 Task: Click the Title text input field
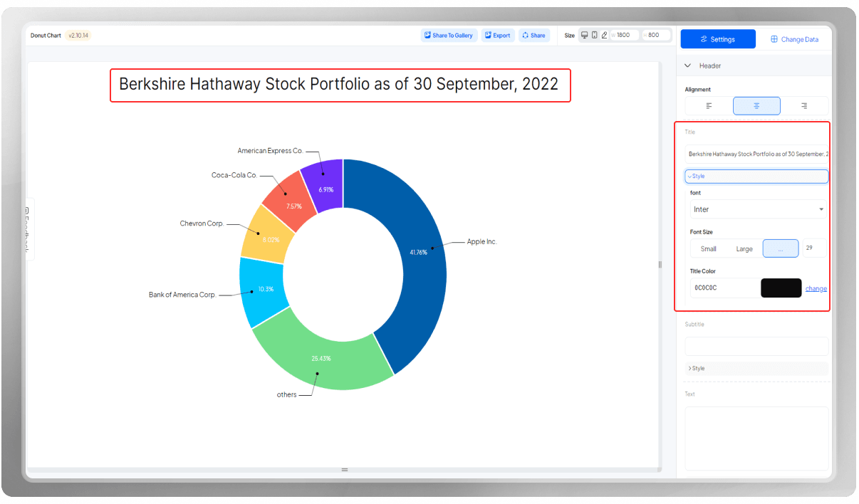[756, 154]
